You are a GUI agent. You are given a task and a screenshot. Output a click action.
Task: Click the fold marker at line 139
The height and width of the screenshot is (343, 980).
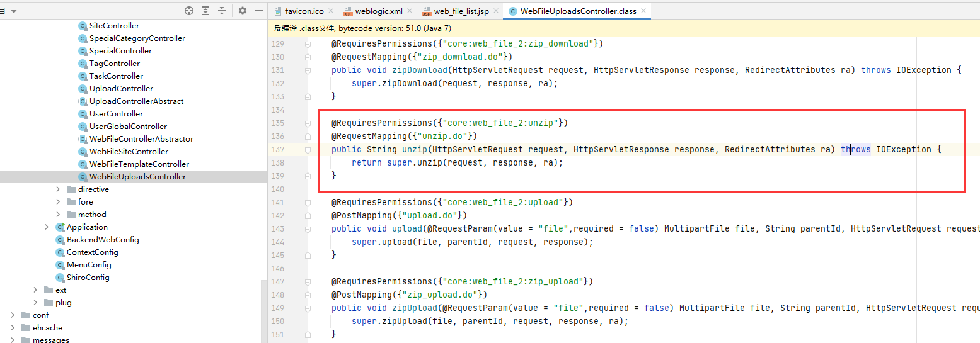pos(308,176)
